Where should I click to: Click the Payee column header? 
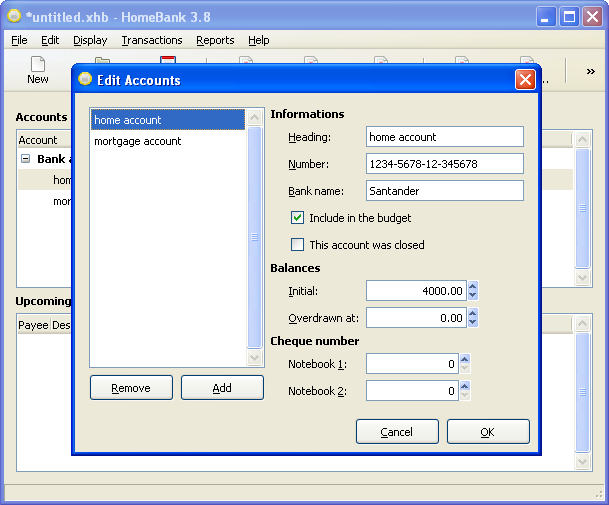[33, 325]
